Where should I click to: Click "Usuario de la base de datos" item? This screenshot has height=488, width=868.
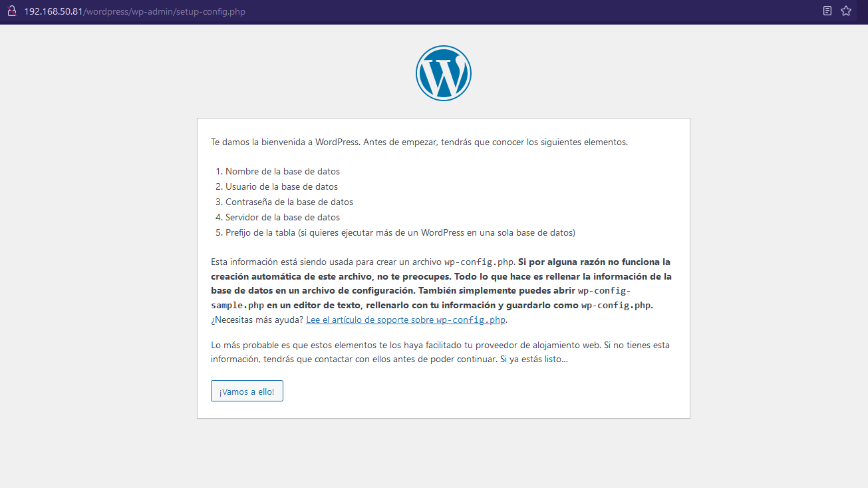pyautogui.click(x=281, y=186)
